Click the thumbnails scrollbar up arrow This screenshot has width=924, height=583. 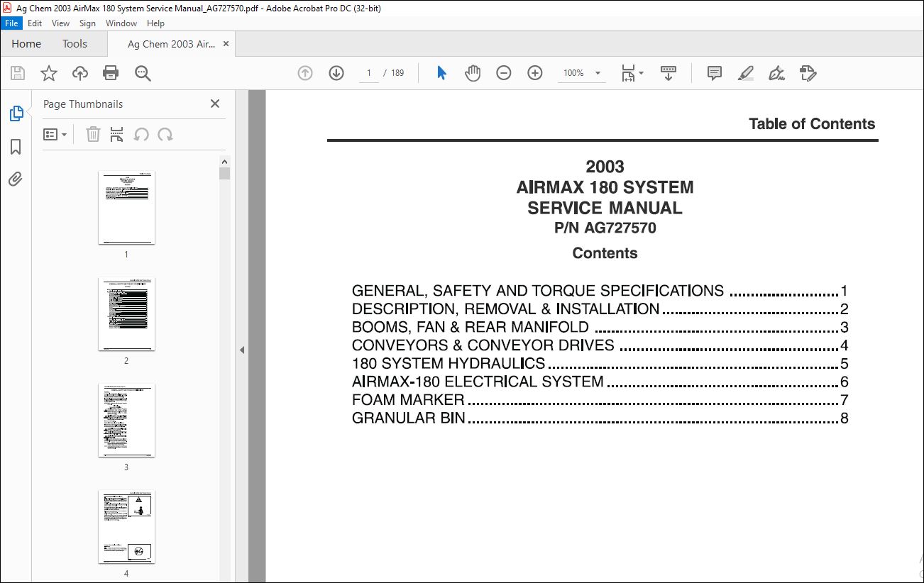224,162
